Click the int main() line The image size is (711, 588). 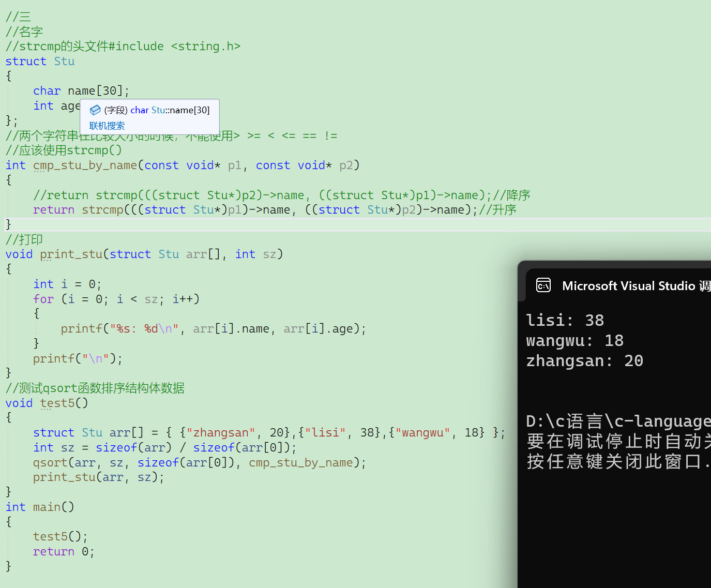[x=40, y=507]
